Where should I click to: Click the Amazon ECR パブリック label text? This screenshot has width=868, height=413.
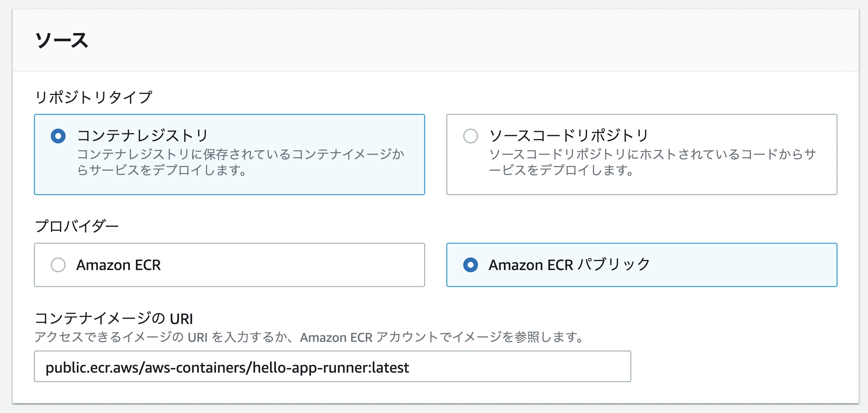(x=570, y=265)
